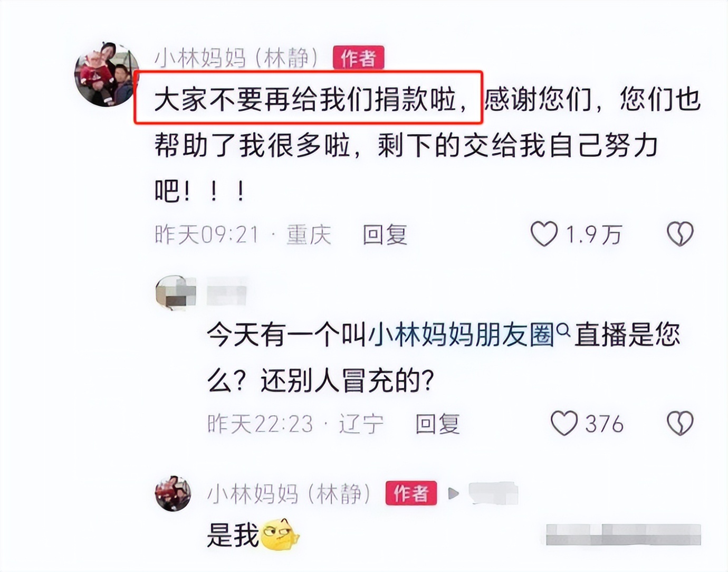Screen dimensions: 728x572
Task: Tap the 作者 badge on the bottom reply
Action: tap(411, 493)
